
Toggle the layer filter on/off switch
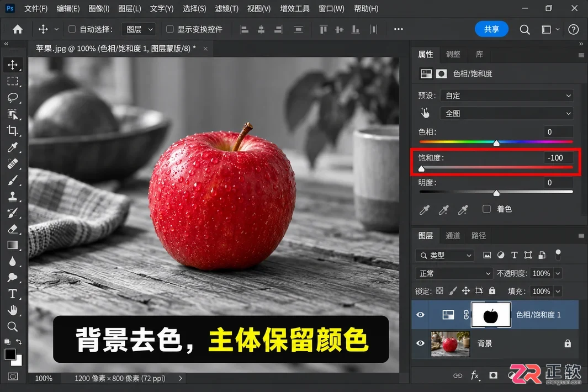click(x=558, y=255)
